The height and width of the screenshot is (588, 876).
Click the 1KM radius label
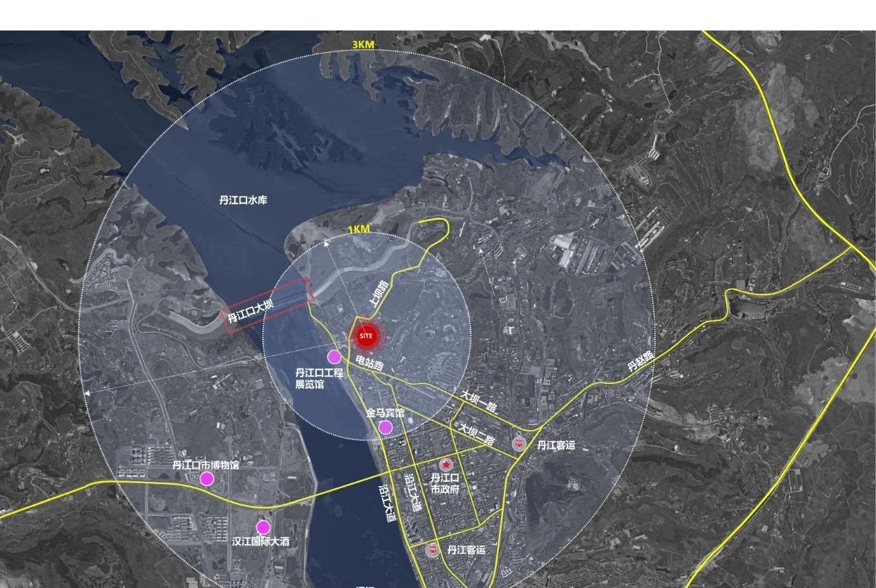click(359, 230)
